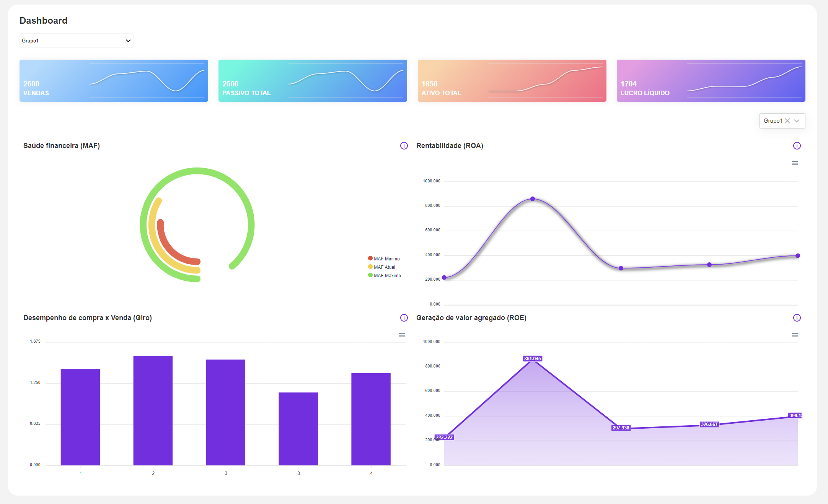
Task: Open the ROA chart hamburger menu
Action: [795, 163]
